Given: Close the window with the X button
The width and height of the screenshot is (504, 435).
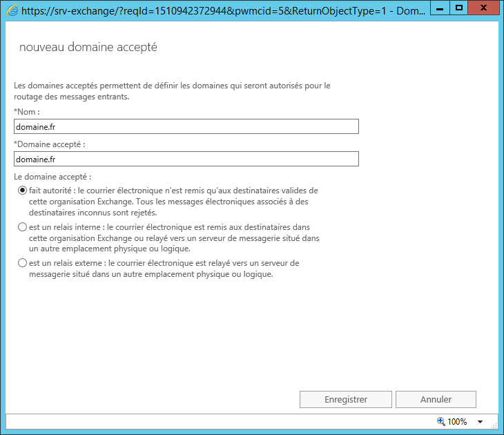Looking at the screenshot, I should point(483,8).
